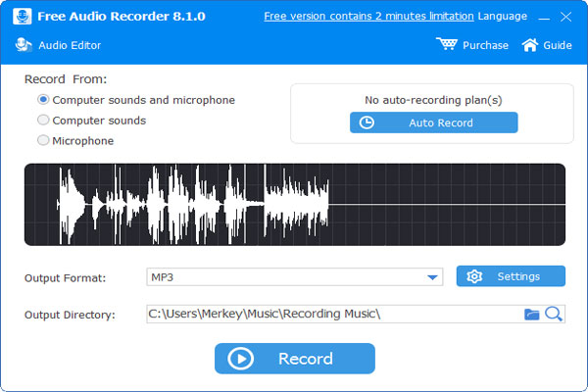Select the Microphone radio button
This screenshot has height=392, width=588.
tap(43, 141)
